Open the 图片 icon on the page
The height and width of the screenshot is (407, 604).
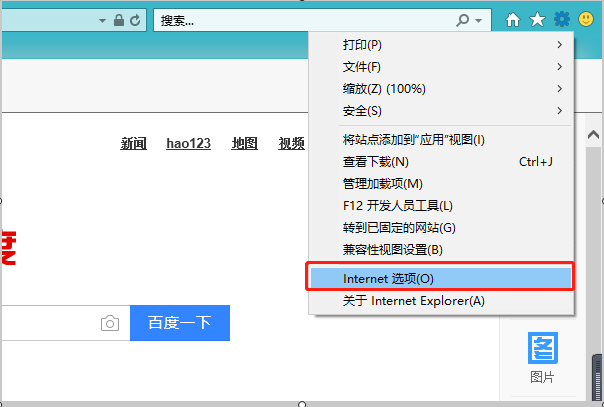click(543, 356)
